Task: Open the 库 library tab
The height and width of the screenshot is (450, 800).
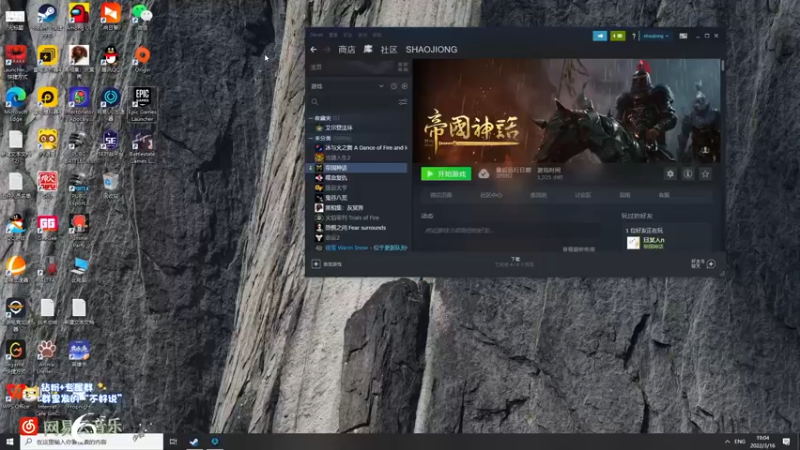Action: click(x=368, y=49)
